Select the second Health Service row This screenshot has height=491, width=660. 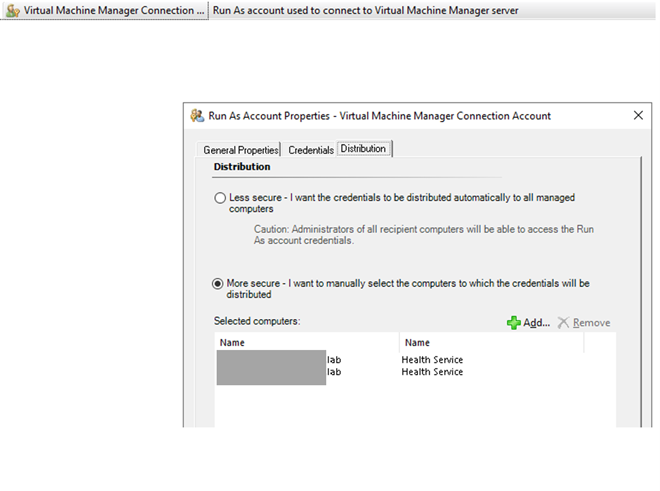432,372
